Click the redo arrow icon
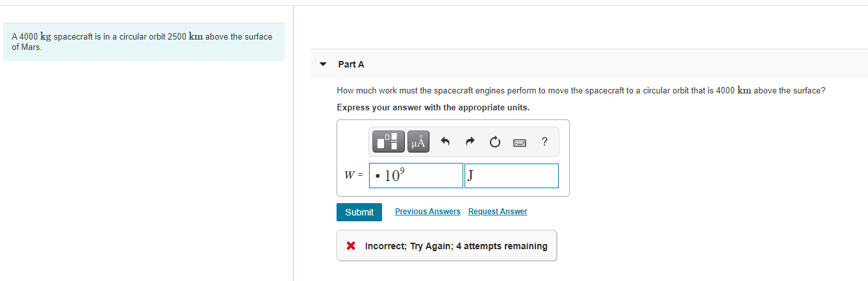This screenshot has width=868, height=281. click(x=470, y=141)
